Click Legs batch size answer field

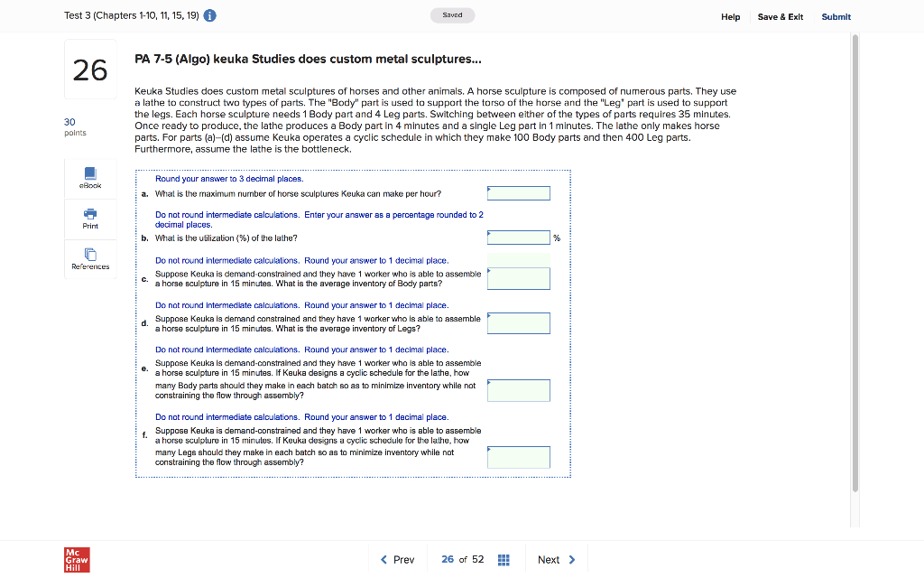(519, 457)
